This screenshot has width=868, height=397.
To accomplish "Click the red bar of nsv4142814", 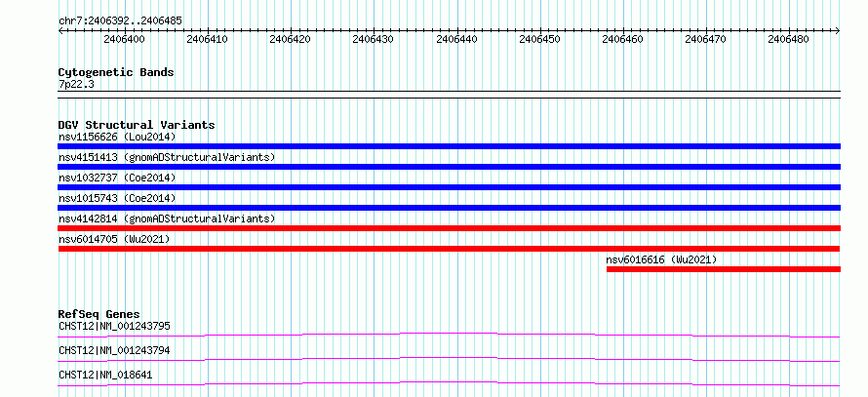I will click(449, 228).
